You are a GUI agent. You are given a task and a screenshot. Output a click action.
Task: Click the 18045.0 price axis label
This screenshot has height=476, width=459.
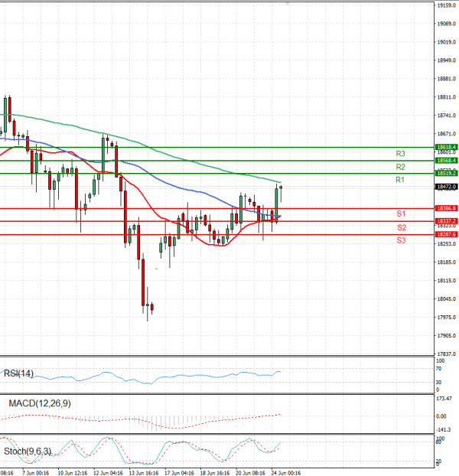pyautogui.click(x=447, y=299)
